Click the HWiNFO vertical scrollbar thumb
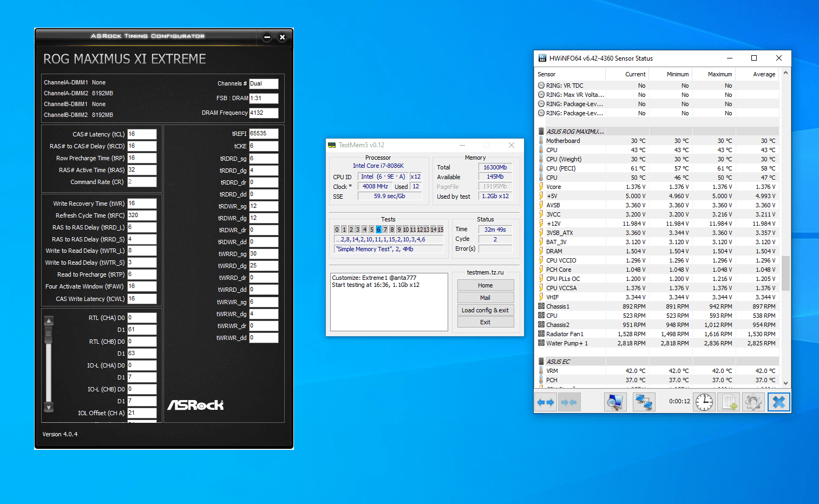The height and width of the screenshot is (504, 819). coord(785,273)
